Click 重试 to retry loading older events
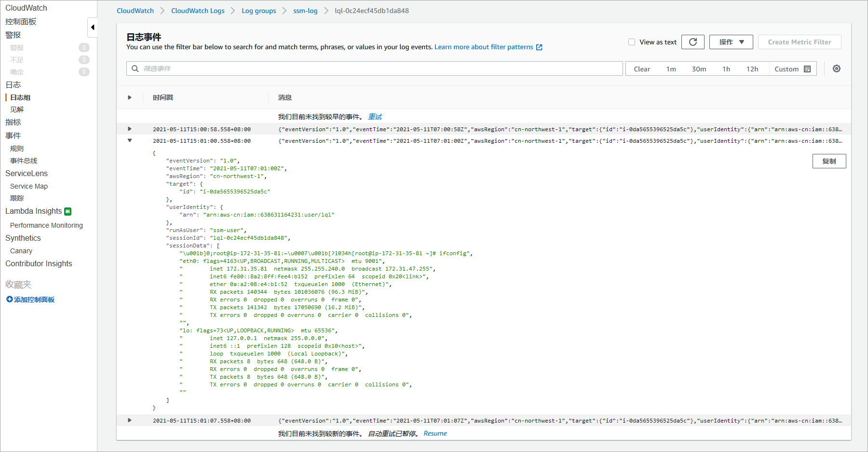 pyautogui.click(x=375, y=117)
